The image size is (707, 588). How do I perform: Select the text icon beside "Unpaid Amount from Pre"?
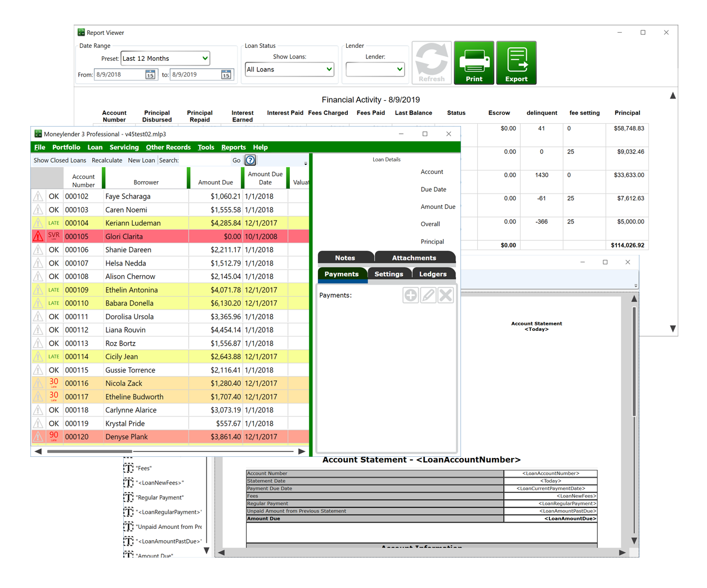point(128,527)
